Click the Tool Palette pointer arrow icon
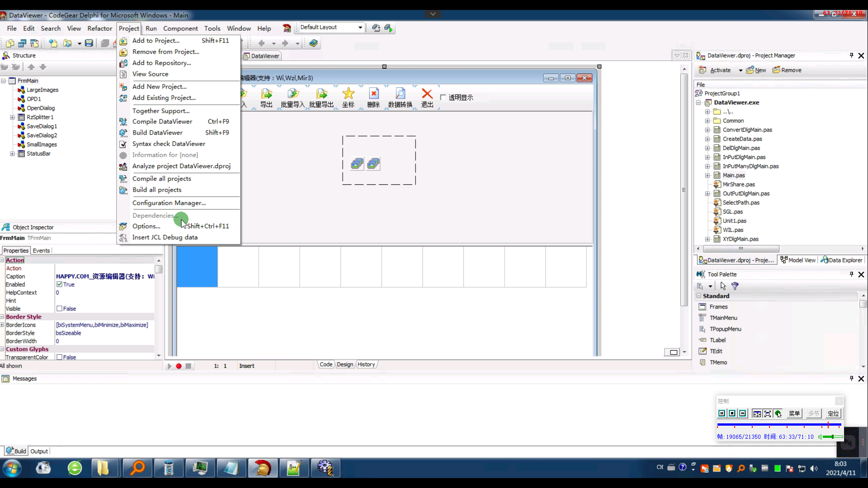The image size is (868, 488). [x=723, y=286]
